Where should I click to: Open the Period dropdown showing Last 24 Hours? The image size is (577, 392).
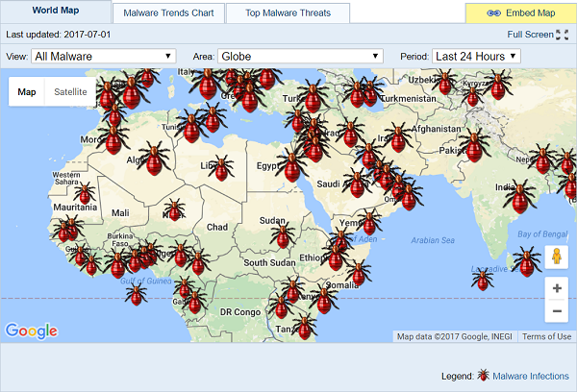tap(476, 57)
